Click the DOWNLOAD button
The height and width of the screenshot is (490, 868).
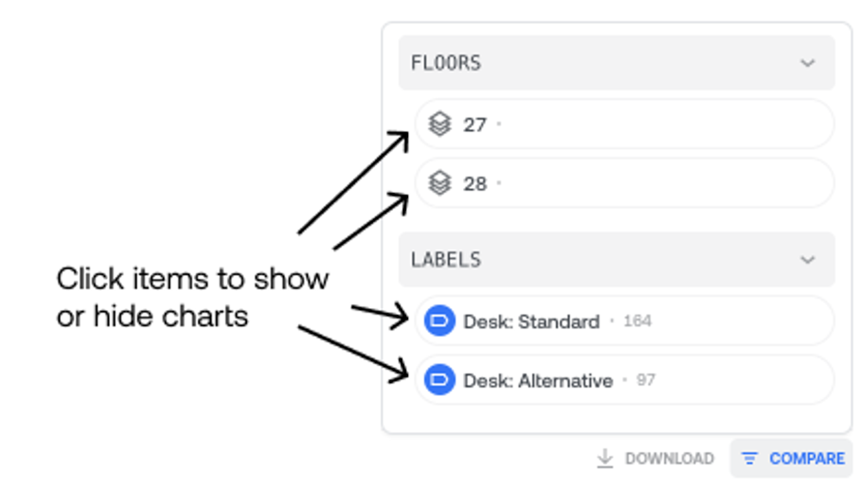(655, 459)
